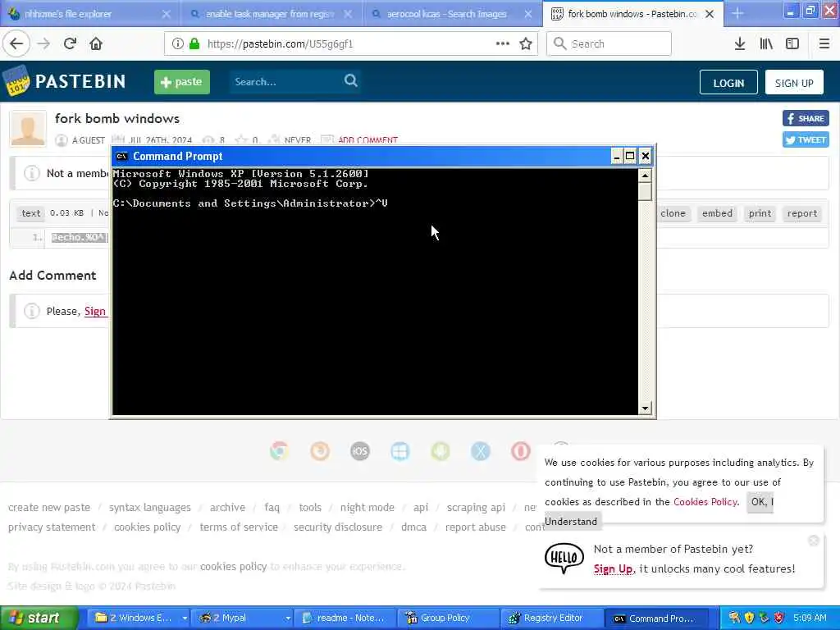This screenshot has width=840, height=630.
Task: Open the browser home page
Action: tap(96, 44)
